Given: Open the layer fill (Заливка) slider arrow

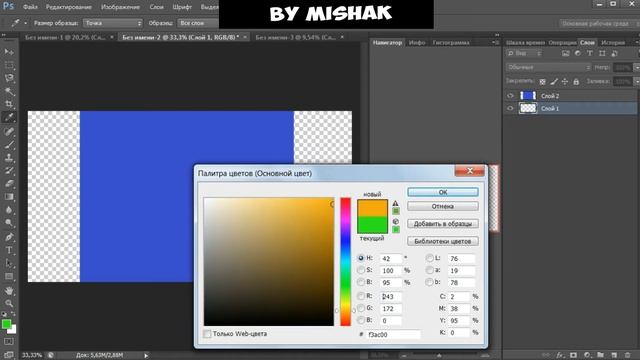Looking at the screenshot, I should click(x=636, y=82).
